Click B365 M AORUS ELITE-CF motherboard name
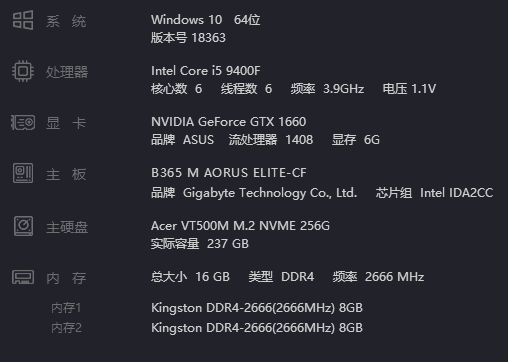 [229, 173]
